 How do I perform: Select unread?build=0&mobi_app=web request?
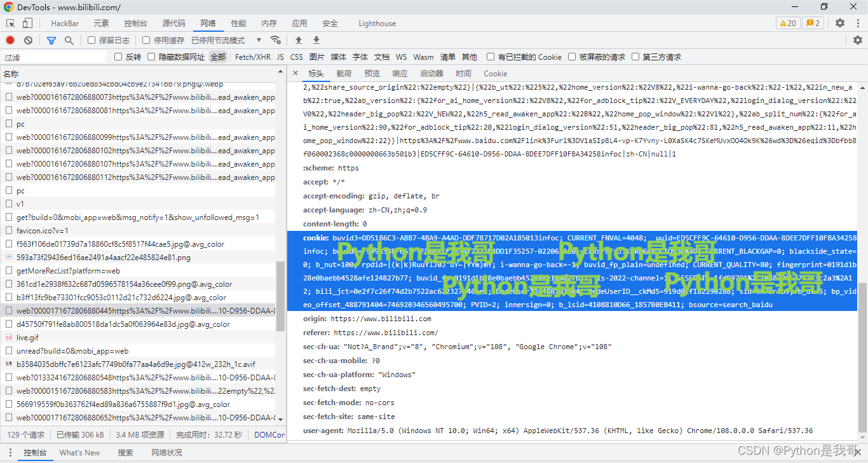point(139,351)
